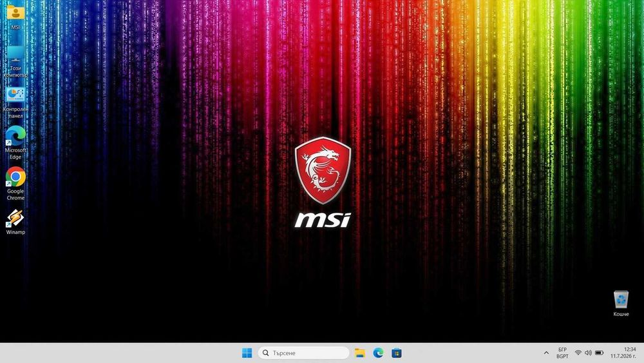Open the clock showing 12:34 and date
644x363 pixels.
(x=623, y=353)
